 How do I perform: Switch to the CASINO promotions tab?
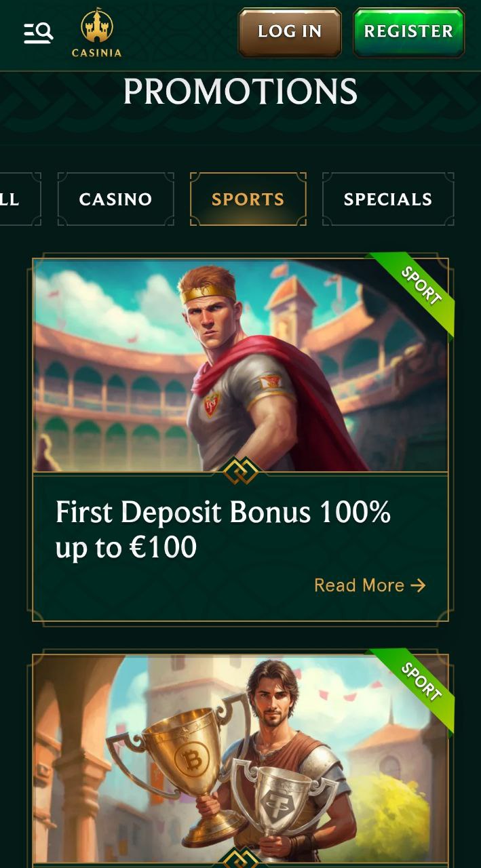(x=115, y=199)
